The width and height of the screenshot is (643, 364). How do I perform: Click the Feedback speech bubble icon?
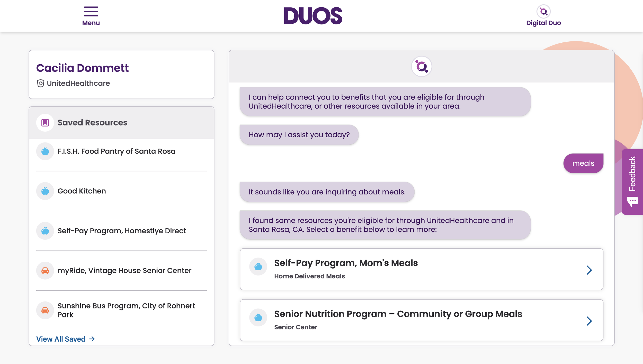(632, 201)
